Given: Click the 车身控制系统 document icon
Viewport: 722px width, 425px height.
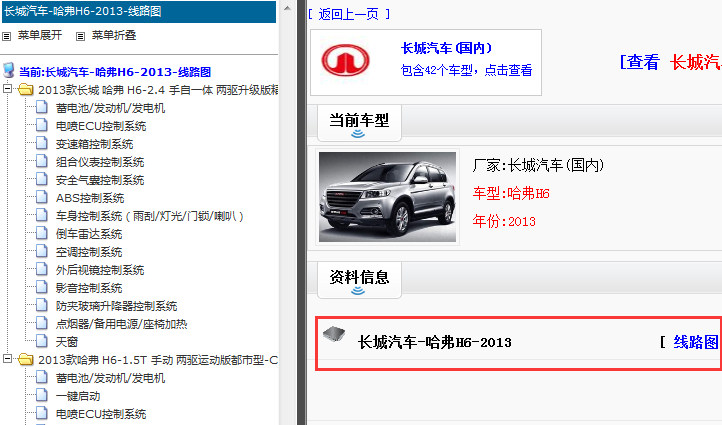Looking at the screenshot, I should pos(42,215).
